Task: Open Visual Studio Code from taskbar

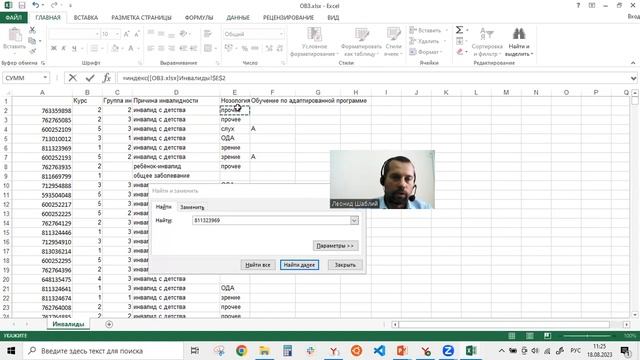Action: pos(379,351)
